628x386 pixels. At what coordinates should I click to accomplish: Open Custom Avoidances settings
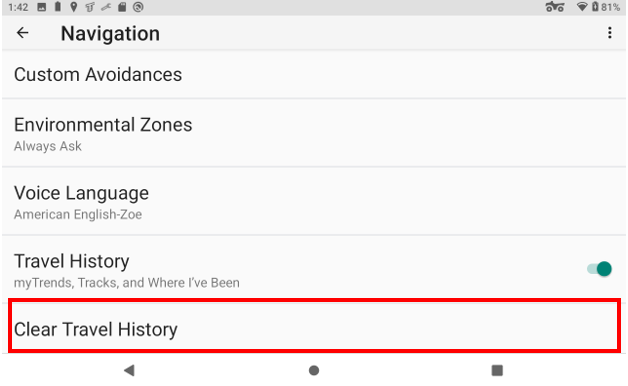tap(314, 74)
